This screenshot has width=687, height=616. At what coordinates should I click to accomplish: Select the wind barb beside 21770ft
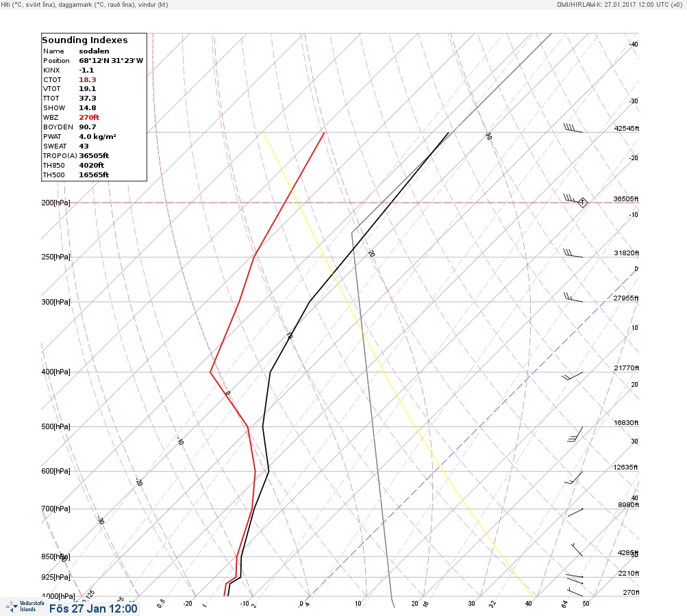click(x=572, y=376)
